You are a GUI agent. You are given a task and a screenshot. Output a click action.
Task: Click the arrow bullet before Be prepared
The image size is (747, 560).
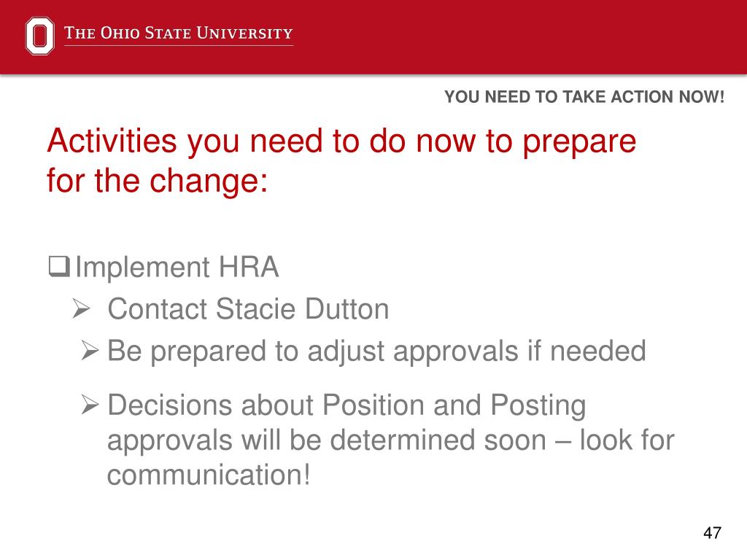[x=90, y=351]
